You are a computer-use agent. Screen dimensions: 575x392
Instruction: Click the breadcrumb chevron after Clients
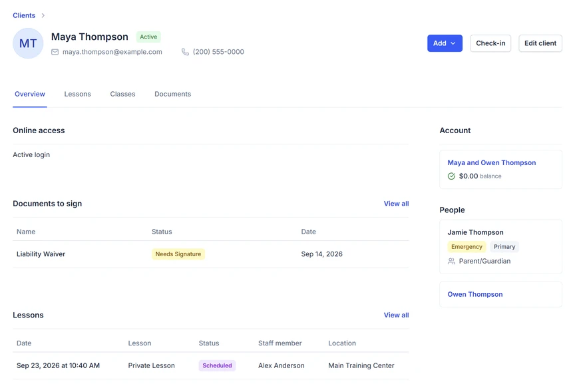43,15
